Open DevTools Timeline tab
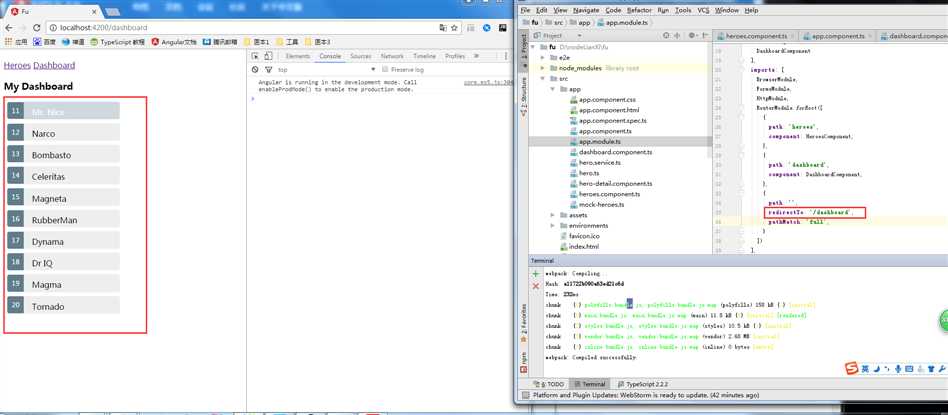The height and width of the screenshot is (415, 948). [424, 56]
